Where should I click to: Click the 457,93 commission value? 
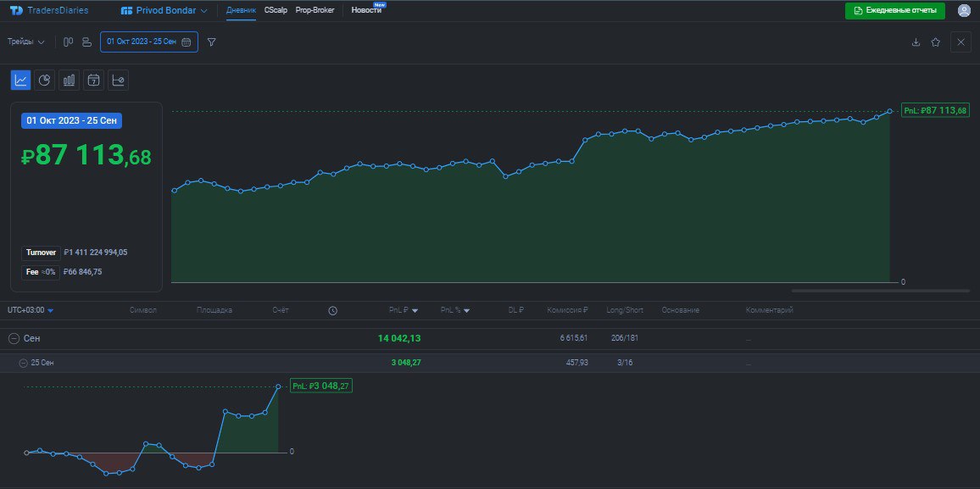click(x=576, y=362)
